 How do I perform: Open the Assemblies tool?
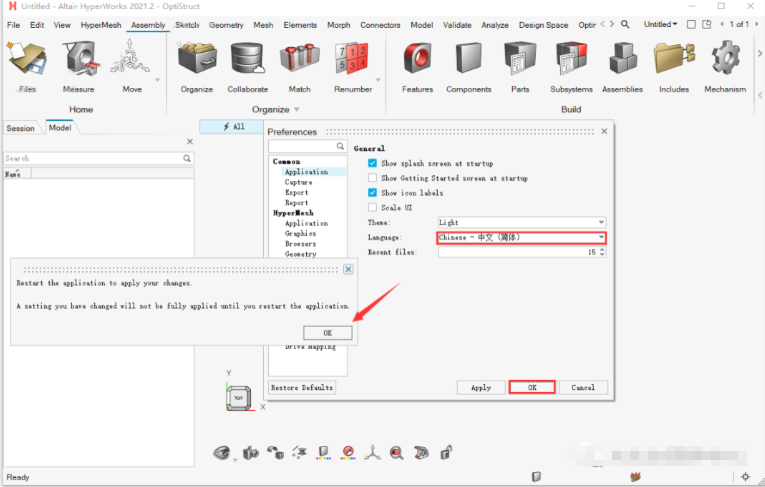click(622, 62)
